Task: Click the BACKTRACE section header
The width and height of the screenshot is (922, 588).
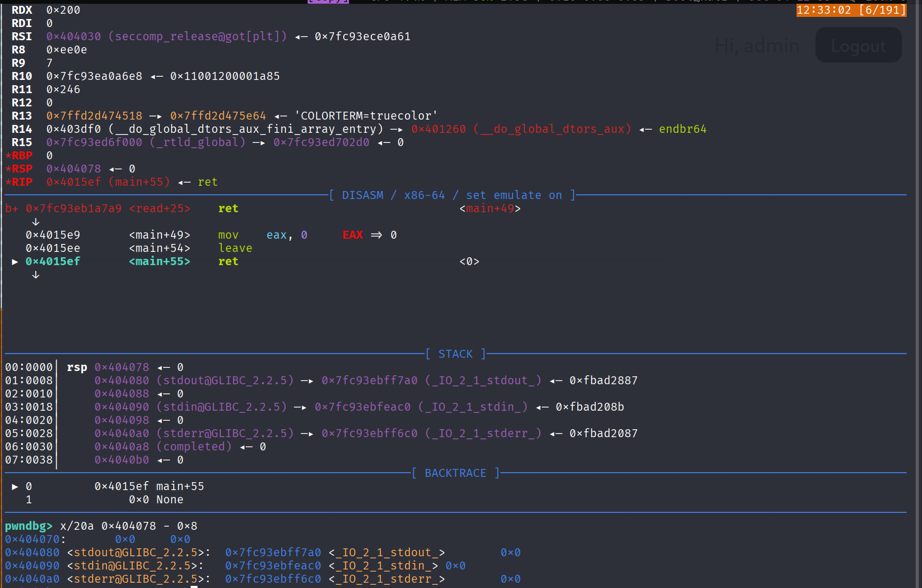Action: pyautogui.click(x=455, y=473)
